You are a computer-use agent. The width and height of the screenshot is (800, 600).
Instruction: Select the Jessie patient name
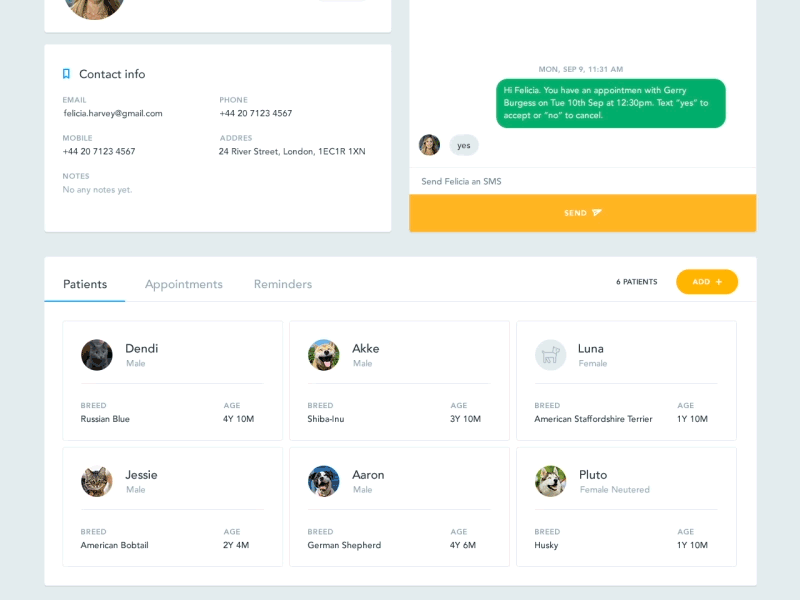point(141,475)
